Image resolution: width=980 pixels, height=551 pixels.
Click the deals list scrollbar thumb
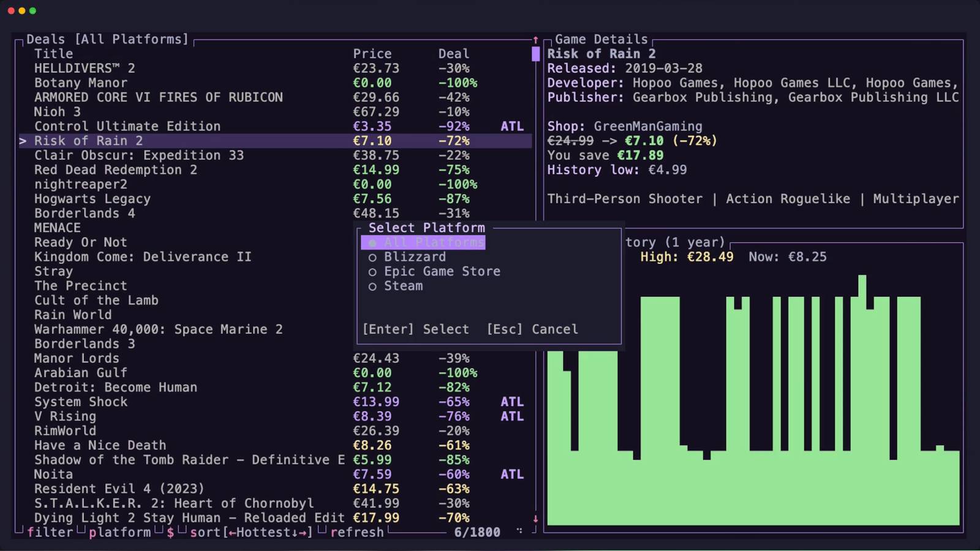click(535, 54)
